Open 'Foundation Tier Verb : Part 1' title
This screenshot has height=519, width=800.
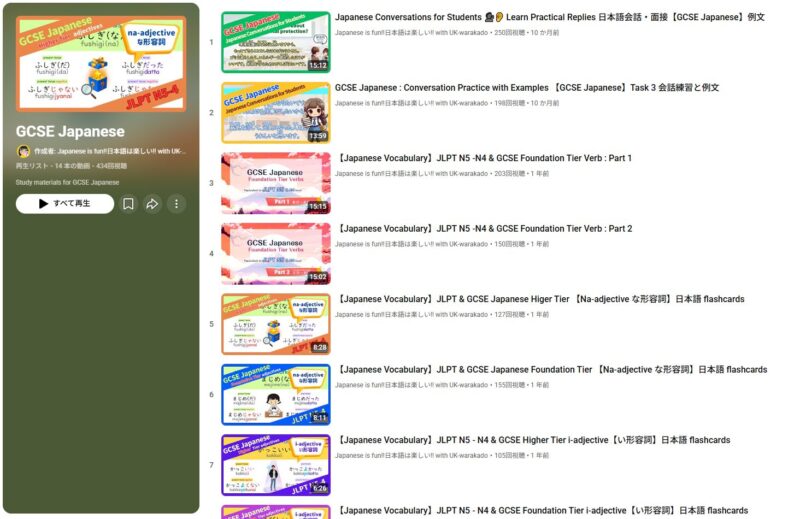point(484,158)
